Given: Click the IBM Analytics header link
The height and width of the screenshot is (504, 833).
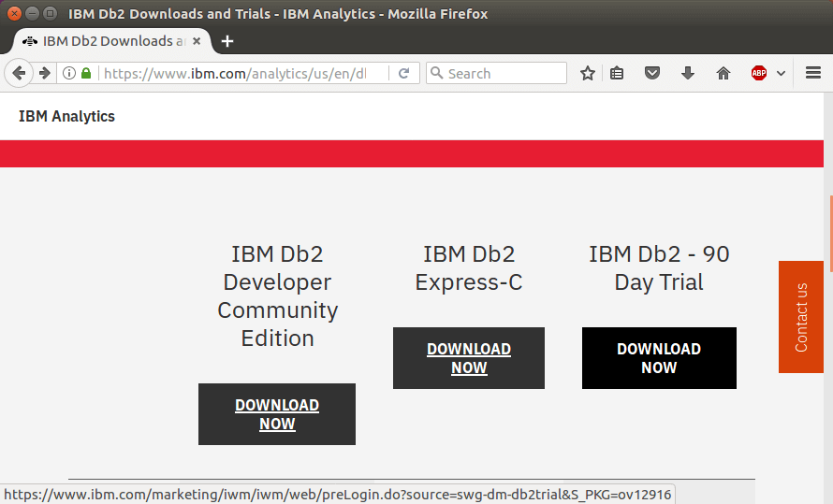Looking at the screenshot, I should pyautogui.click(x=67, y=116).
